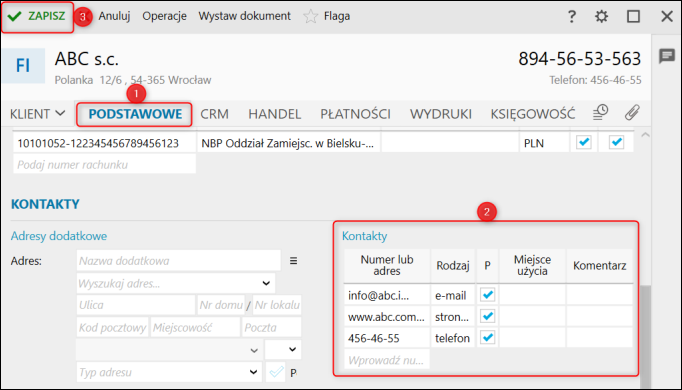Switch to the PŁATNOŚCI tab
This screenshot has width=682, height=390.
point(355,114)
